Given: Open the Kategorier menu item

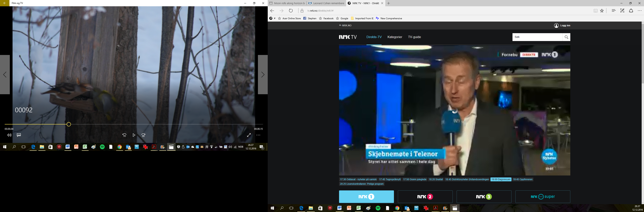Looking at the screenshot, I should pos(395,37).
